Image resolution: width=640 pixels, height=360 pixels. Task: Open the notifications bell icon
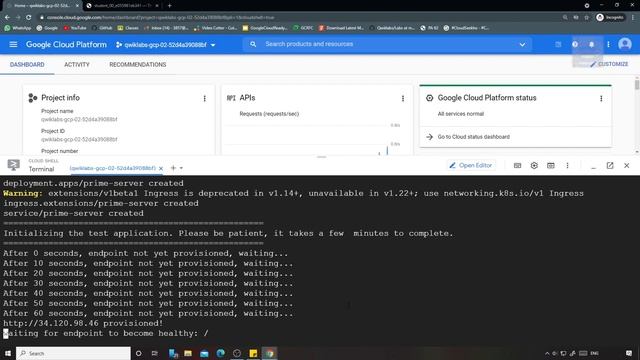(x=591, y=44)
